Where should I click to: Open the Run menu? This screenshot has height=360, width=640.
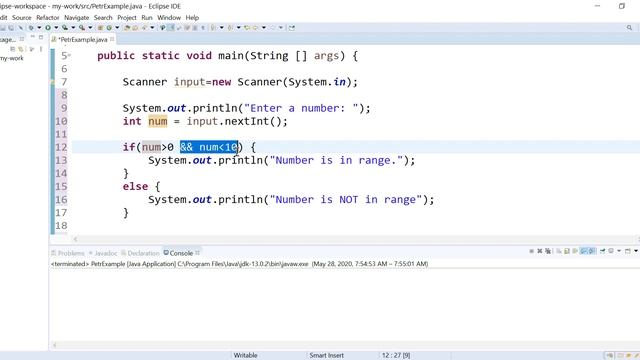pyautogui.click(x=147, y=18)
